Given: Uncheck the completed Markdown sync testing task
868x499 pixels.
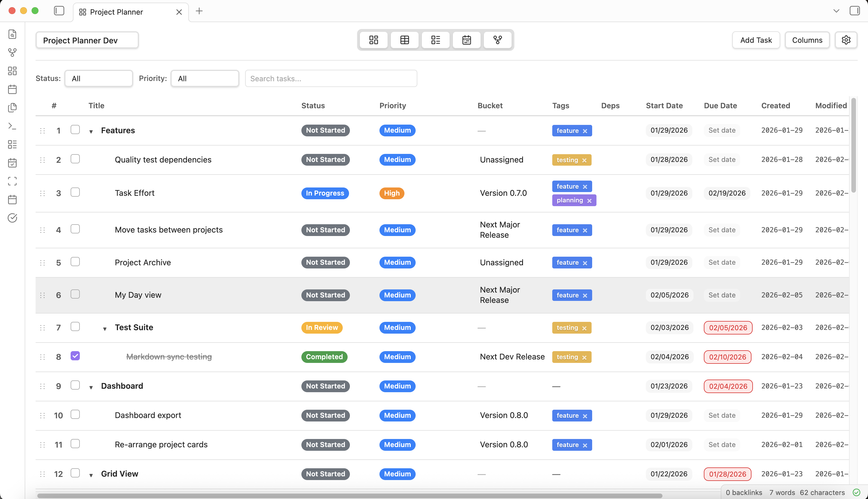Looking at the screenshot, I should (75, 356).
